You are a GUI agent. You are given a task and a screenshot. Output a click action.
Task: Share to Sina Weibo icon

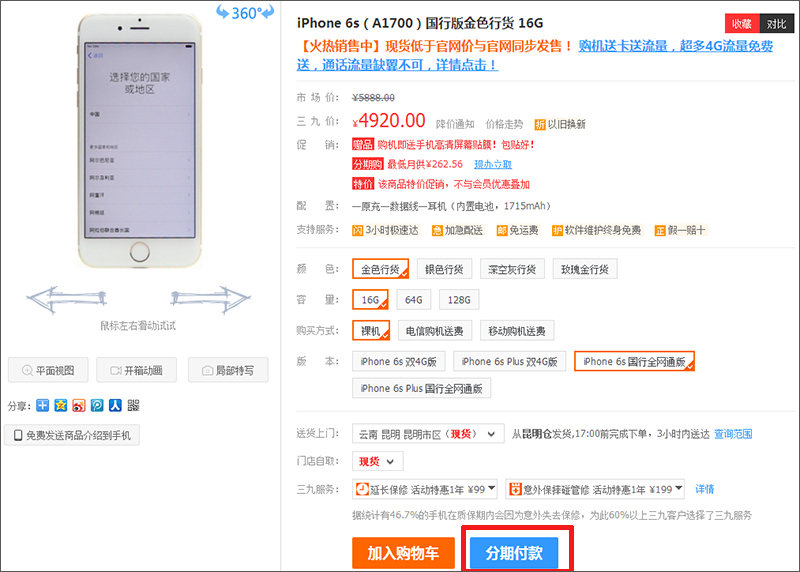[x=79, y=405]
